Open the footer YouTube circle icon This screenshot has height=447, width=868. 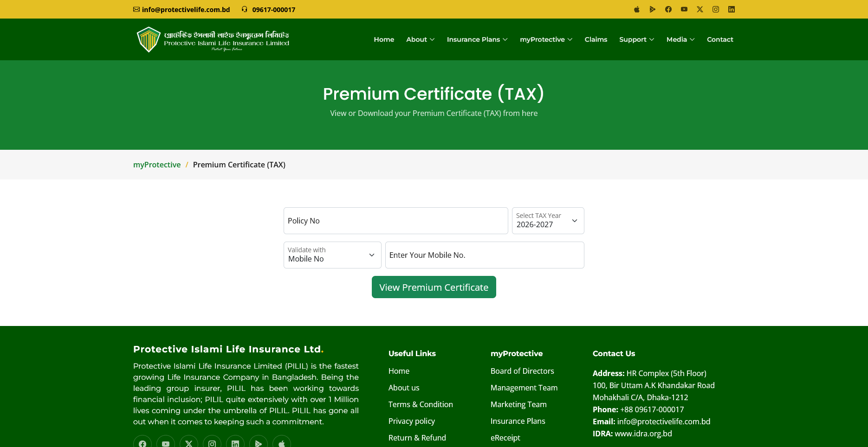(166, 444)
